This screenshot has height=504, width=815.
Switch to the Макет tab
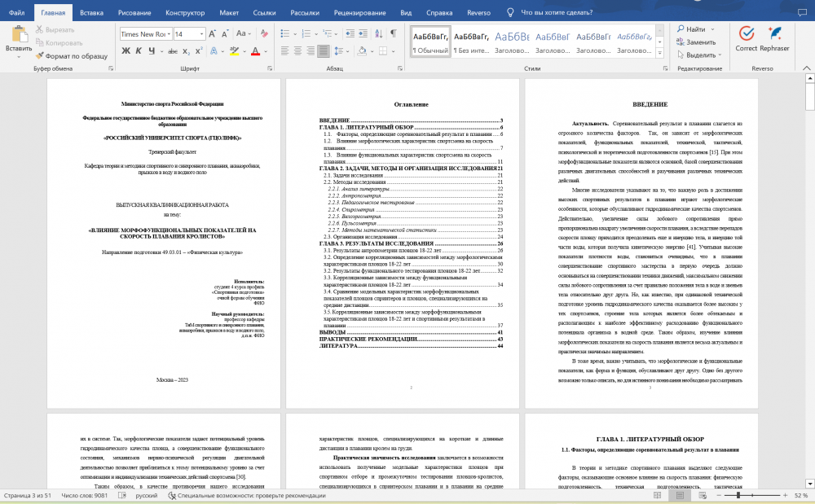tap(229, 12)
